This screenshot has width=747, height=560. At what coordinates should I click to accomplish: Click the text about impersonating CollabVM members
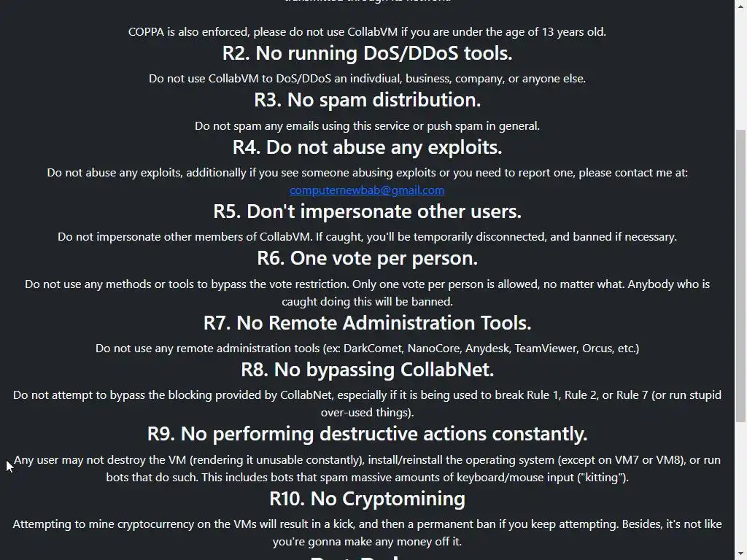(x=367, y=237)
